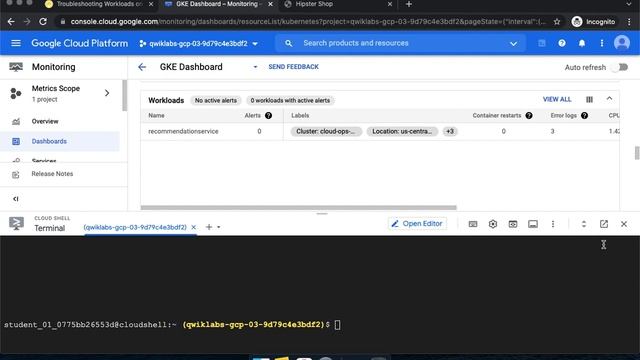The height and width of the screenshot is (360, 640).
Task: Restore or maximize the Cloud Shell panel
Action: click(584, 224)
